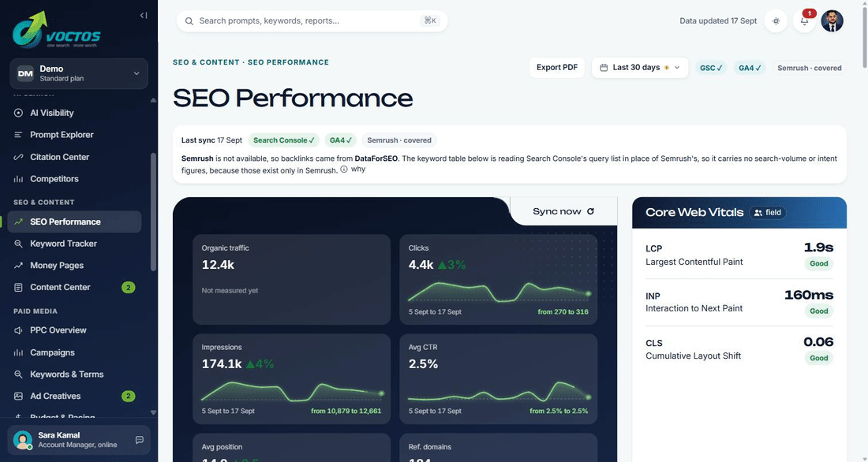
Task: Click the SEO & Content breadcrumb
Action: pyautogui.click(x=206, y=62)
